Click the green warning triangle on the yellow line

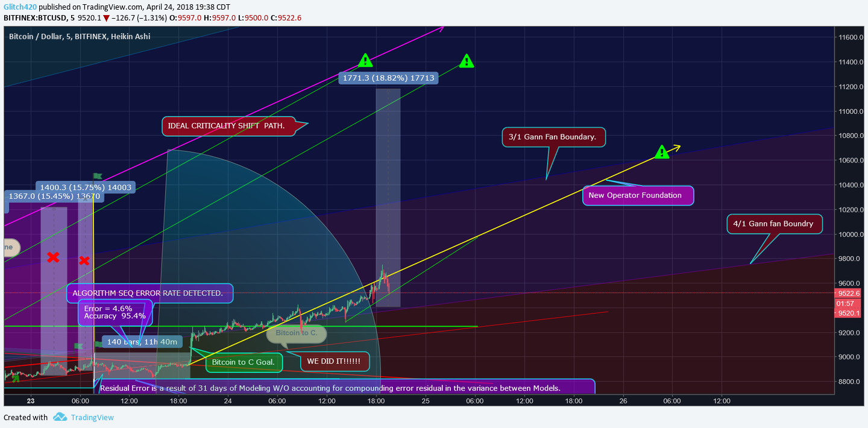pos(662,152)
